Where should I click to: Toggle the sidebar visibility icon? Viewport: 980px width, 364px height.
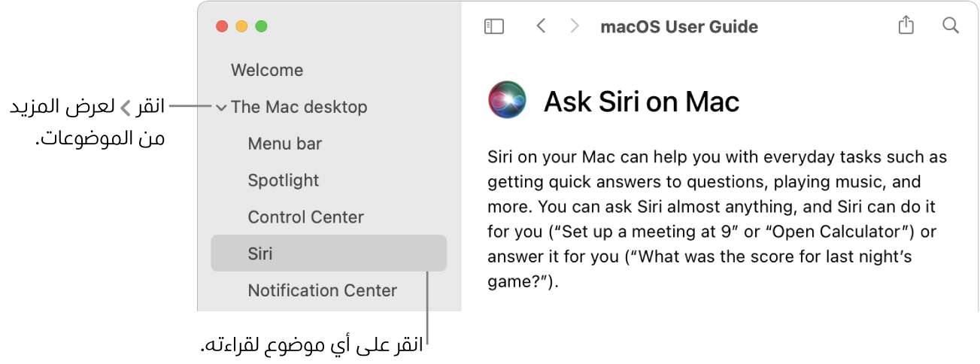[x=493, y=26]
